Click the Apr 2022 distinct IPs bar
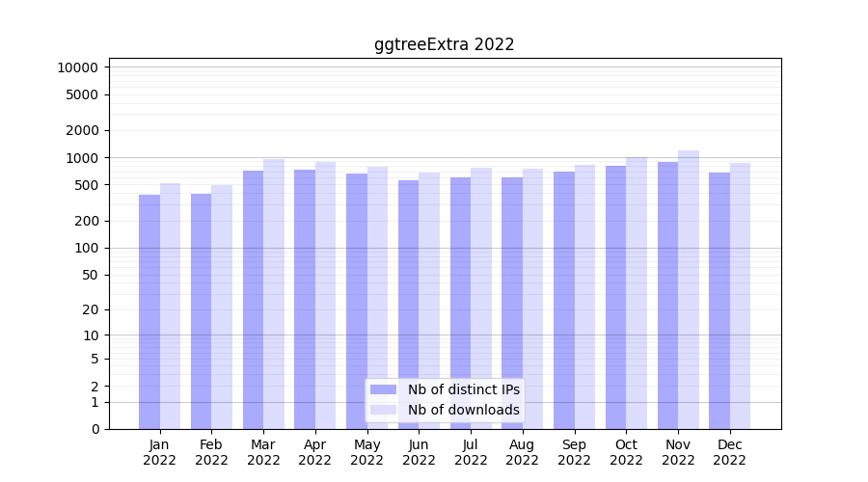Screen dimensions: 868x482 click(x=305, y=299)
